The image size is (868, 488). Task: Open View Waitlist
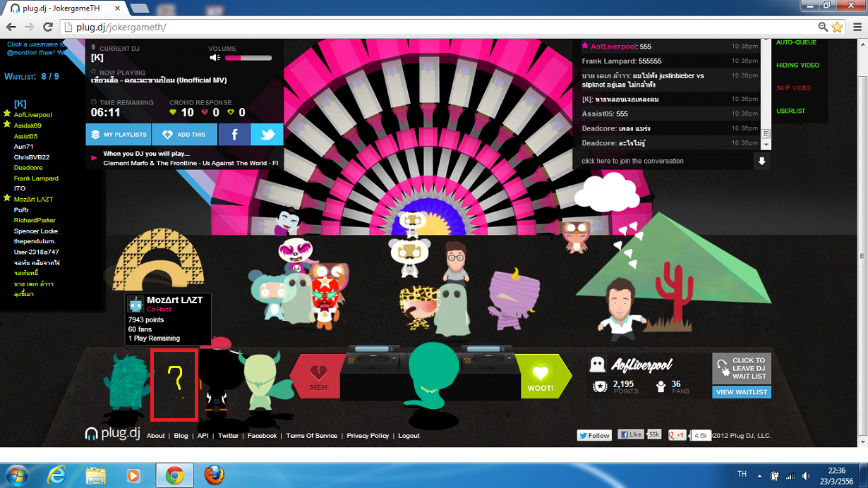coord(742,392)
